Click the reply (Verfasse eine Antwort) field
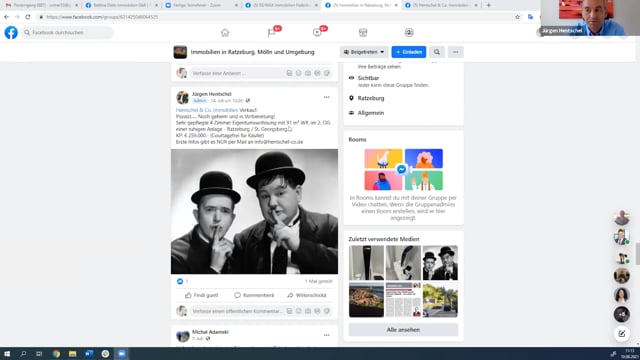Viewport: 640px width, 360px height. coord(261,73)
